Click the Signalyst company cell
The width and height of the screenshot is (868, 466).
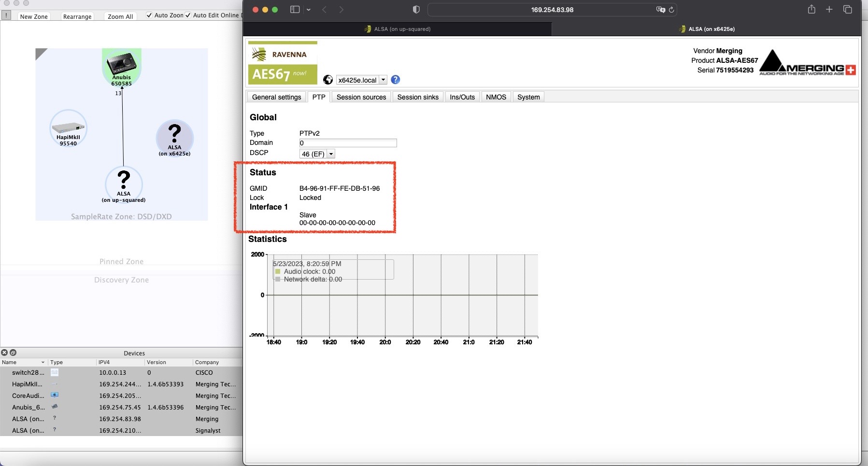pos(208,430)
